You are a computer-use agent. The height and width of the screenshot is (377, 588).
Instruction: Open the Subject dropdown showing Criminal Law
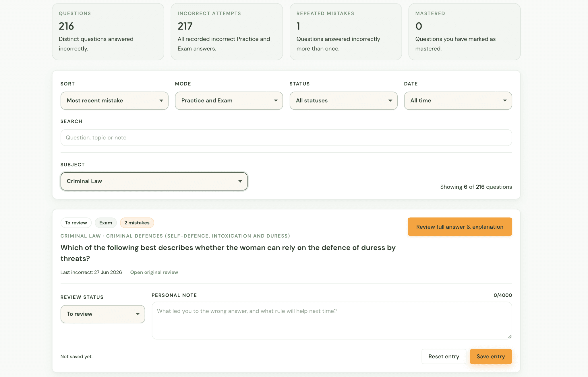[x=154, y=181]
